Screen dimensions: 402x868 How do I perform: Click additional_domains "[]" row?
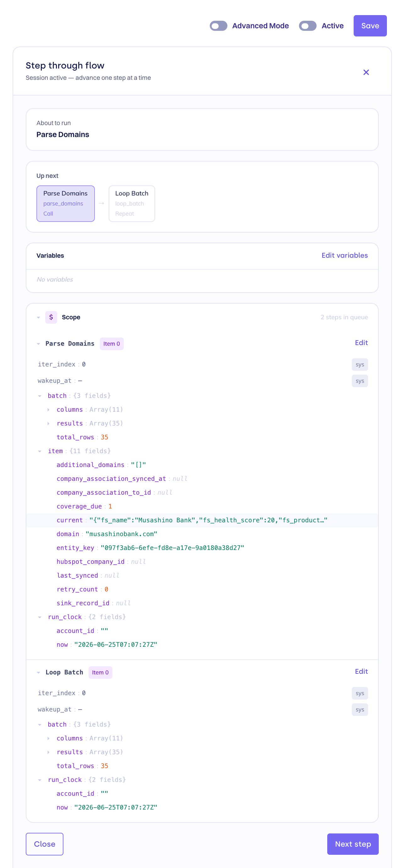pyautogui.click(x=202, y=465)
